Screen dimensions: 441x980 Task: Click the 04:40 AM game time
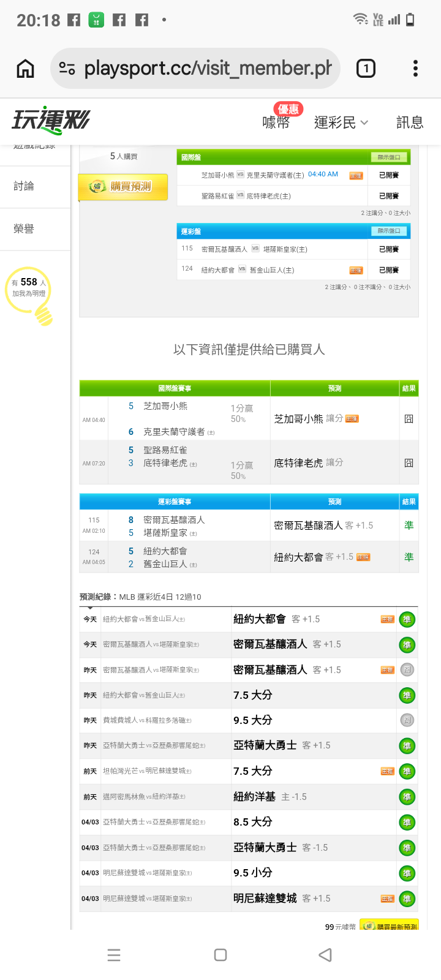point(323,174)
